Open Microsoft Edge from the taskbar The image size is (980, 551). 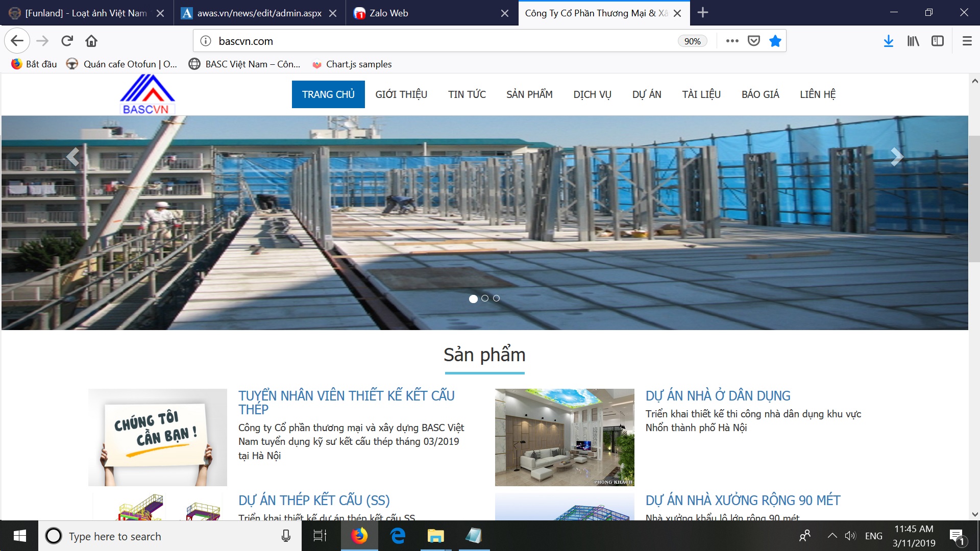[x=398, y=536]
